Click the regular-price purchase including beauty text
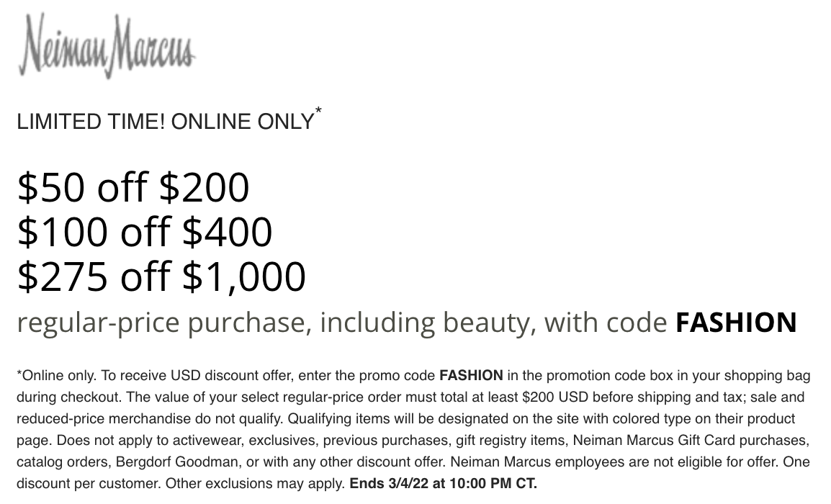This screenshot has width=831, height=504. point(342,323)
